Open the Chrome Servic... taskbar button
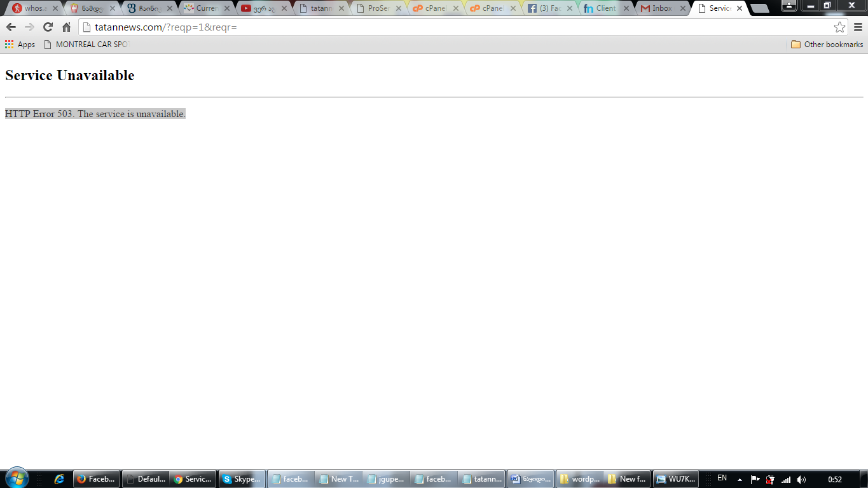This screenshot has width=868, height=488. [x=193, y=479]
